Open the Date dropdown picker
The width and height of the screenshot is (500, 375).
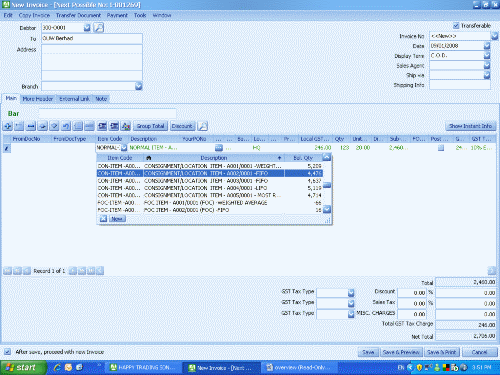click(x=487, y=46)
